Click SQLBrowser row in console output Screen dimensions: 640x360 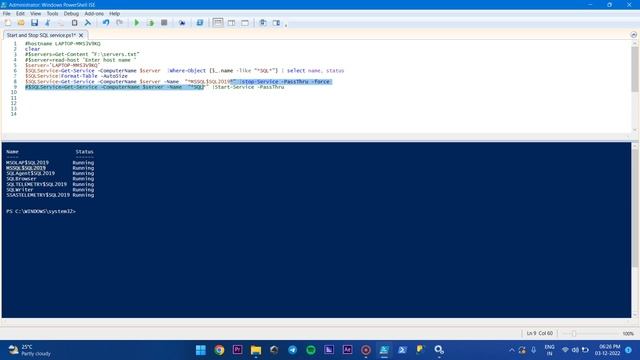coord(50,178)
